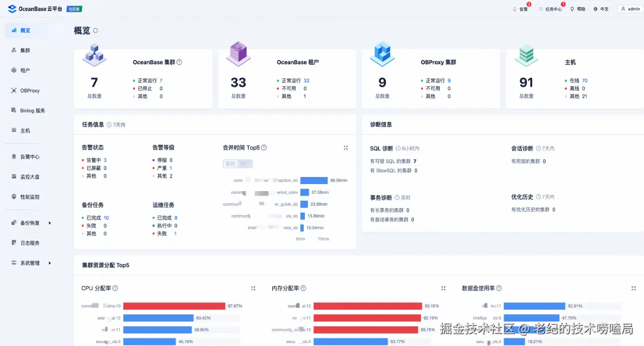This screenshot has height=346, width=644.
Task: Open 性能监控 in the sidebar
Action: coord(30,197)
